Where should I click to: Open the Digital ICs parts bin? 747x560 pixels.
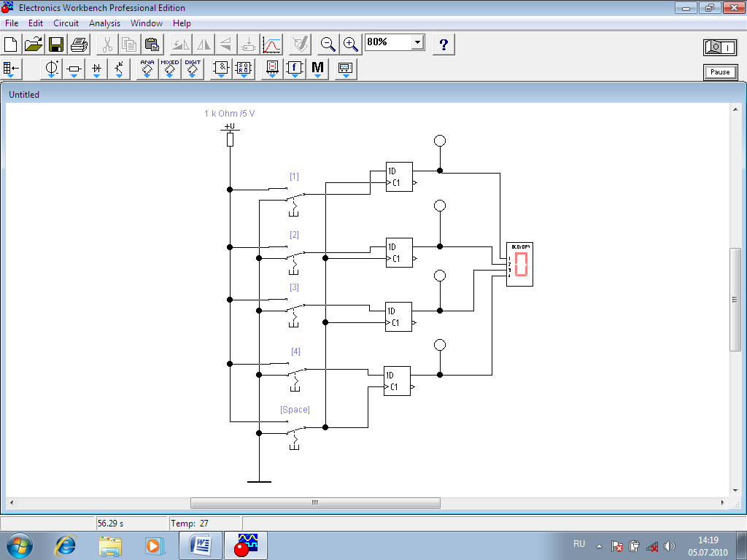point(193,69)
